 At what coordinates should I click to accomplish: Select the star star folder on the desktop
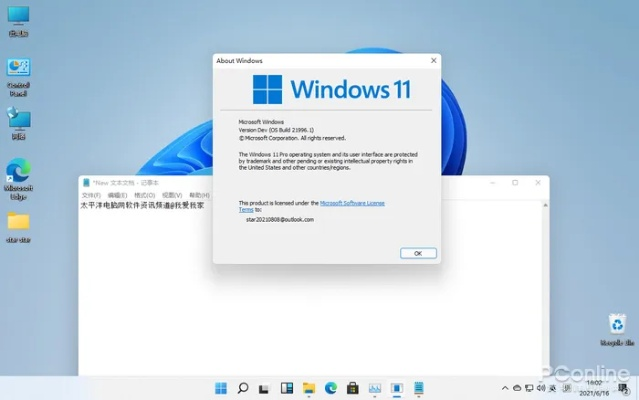tap(18, 227)
